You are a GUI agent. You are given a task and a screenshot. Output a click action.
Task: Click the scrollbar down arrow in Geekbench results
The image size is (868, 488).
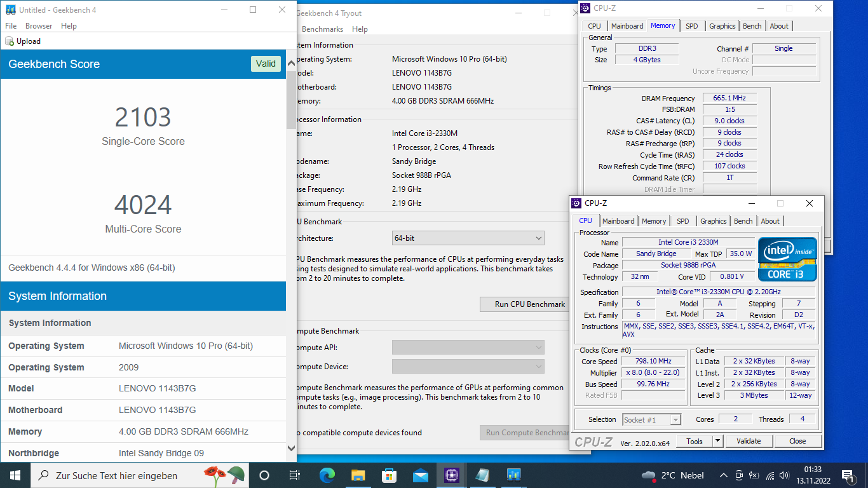pos(292,448)
